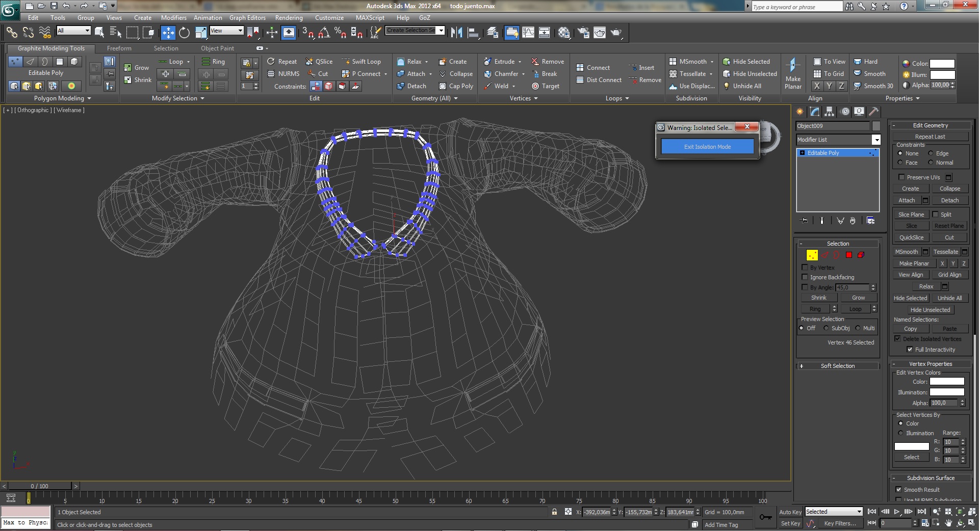Screen dimensions: 980x531
Task: Open the Schematic View
Action: coord(545,33)
